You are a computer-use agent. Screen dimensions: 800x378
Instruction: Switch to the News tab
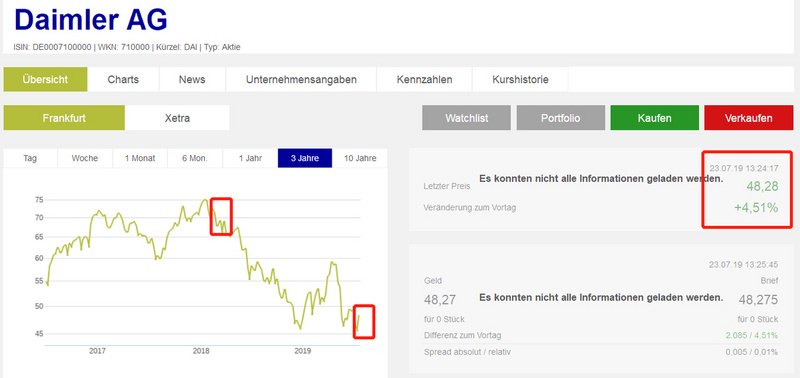(192, 80)
